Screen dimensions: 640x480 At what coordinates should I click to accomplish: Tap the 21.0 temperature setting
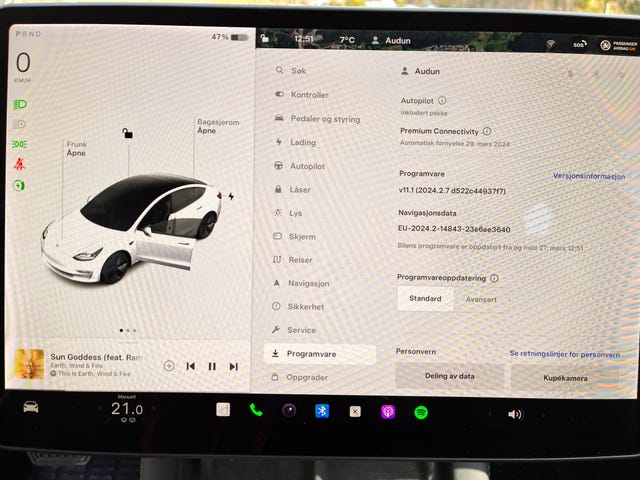pyautogui.click(x=127, y=409)
